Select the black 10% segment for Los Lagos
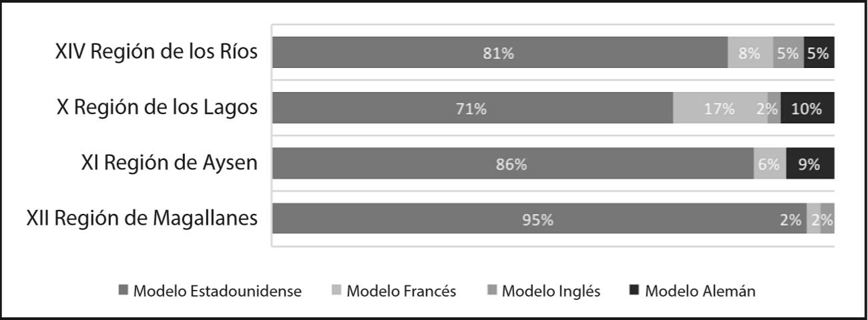The width and height of the screenshot is (868, 320). [x=807, y=108]
